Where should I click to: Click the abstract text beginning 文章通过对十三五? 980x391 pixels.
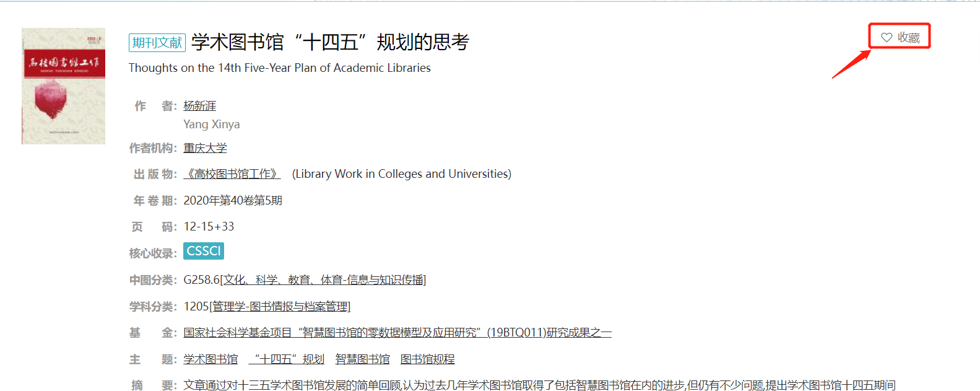[x=539, y=385]
